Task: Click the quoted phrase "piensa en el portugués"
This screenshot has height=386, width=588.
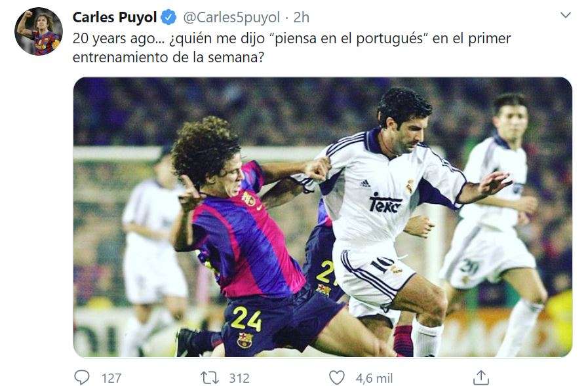Action: point(348,39)
